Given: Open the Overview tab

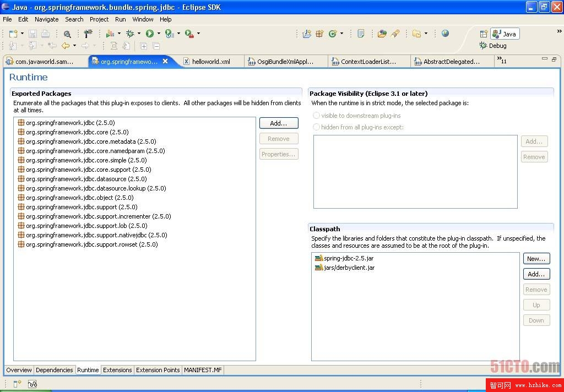Looking at the screenshot, I should [19, 370].
